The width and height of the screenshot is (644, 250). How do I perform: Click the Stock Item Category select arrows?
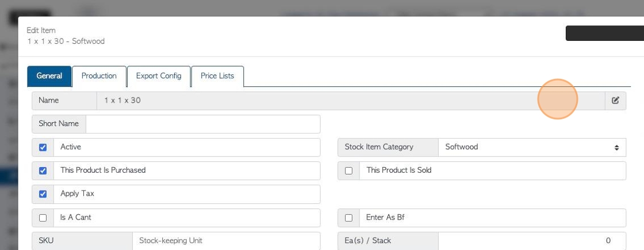coord(616,147)
